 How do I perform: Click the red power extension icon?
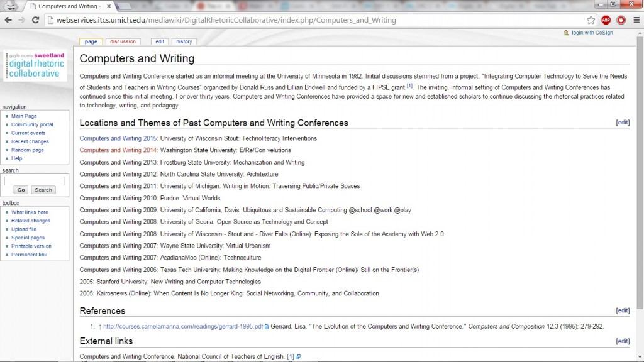tap(621, 20)
